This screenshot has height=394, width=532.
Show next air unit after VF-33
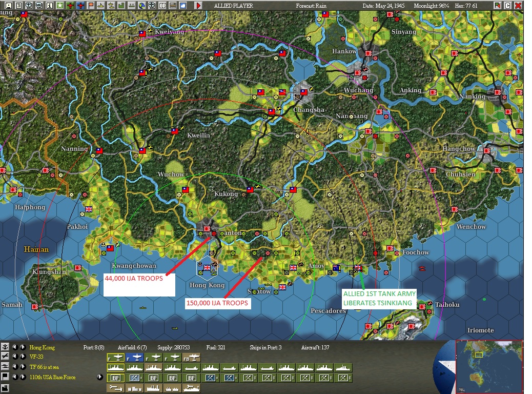tap(23, 357)
